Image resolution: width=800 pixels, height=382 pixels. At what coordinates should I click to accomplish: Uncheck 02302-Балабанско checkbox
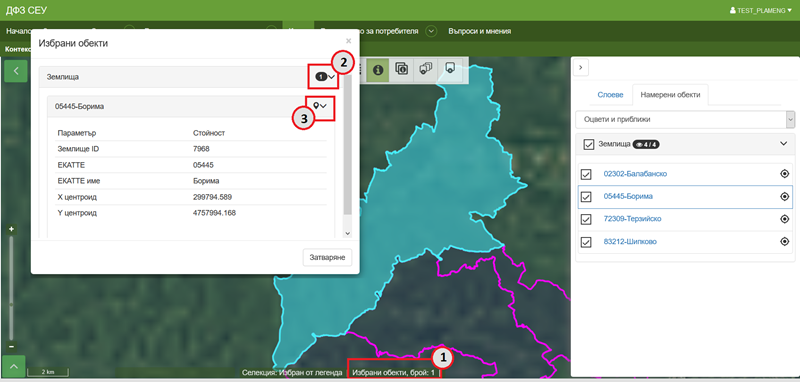(x=586, y=174)
